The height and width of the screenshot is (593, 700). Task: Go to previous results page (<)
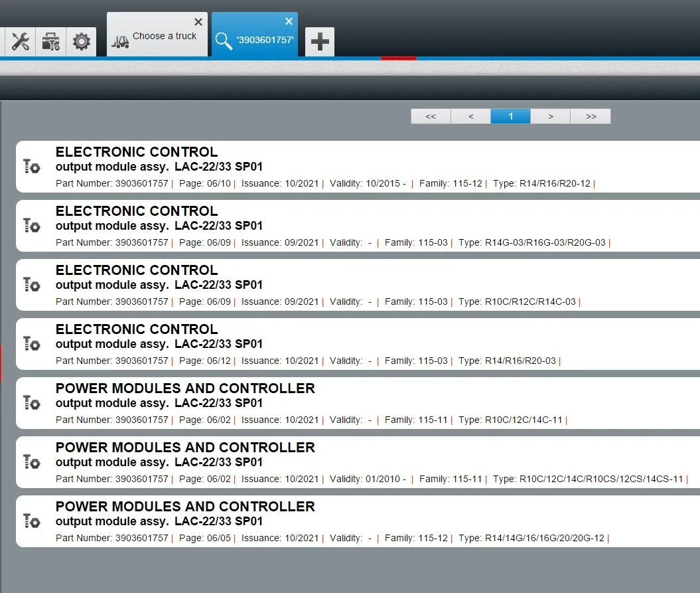(470, 116)
